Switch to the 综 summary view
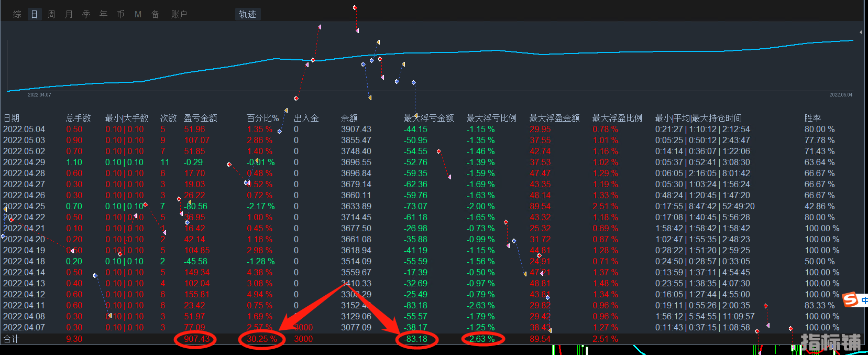The image size is (868, 355). (17, 14)
